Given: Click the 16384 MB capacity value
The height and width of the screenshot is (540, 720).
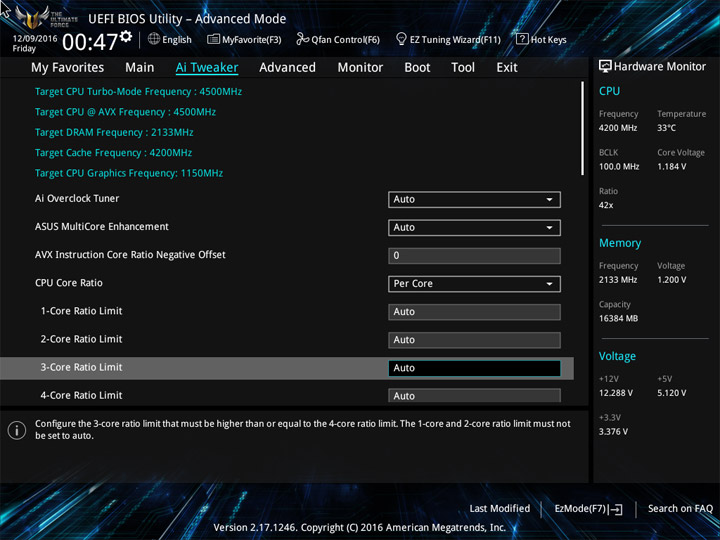Looking at the screenshot, I should pyautogui.click(x=618, y=319).
